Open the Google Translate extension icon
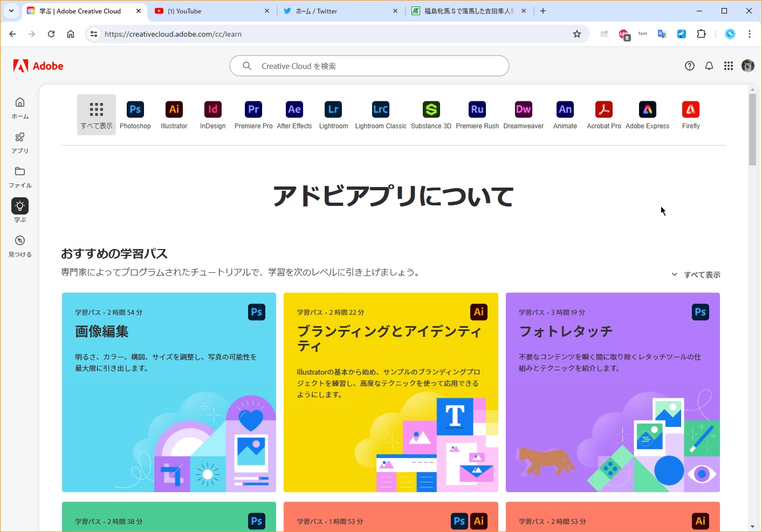Viewport: 762px width, 532px height. click(662, 34)
